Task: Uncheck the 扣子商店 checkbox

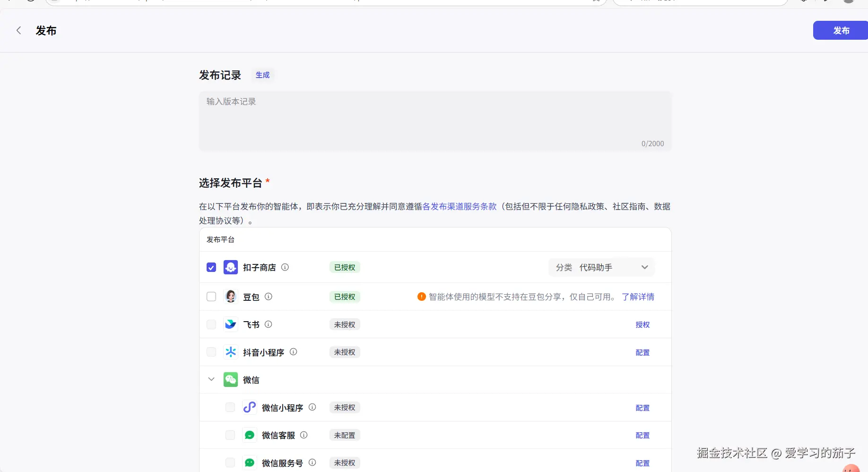Action: [x=211, y=267]
